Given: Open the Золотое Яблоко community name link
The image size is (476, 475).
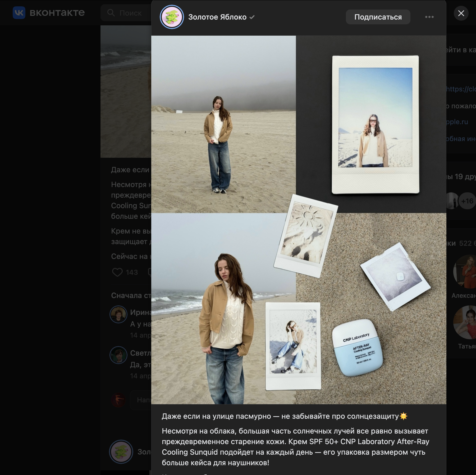Looking at the screenshot, I should 217,17.
